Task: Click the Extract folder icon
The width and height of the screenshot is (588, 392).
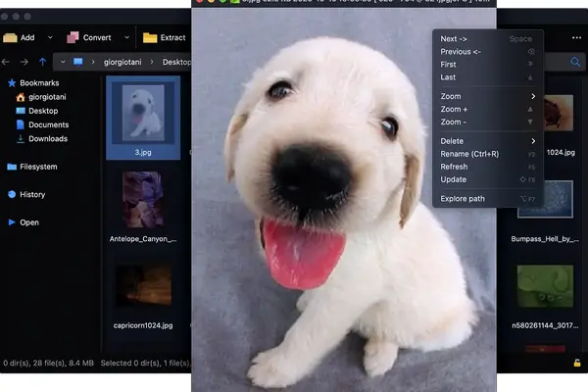Action: coord(150,38)
